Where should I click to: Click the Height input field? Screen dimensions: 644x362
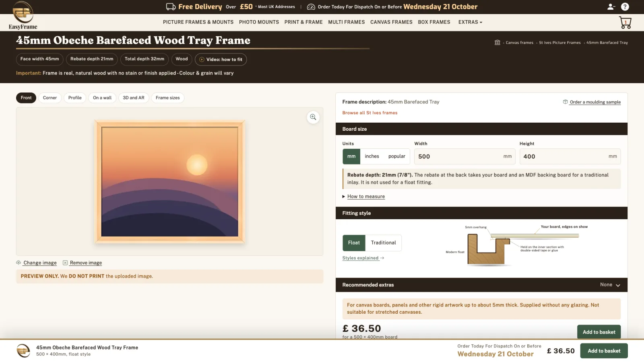570,156
